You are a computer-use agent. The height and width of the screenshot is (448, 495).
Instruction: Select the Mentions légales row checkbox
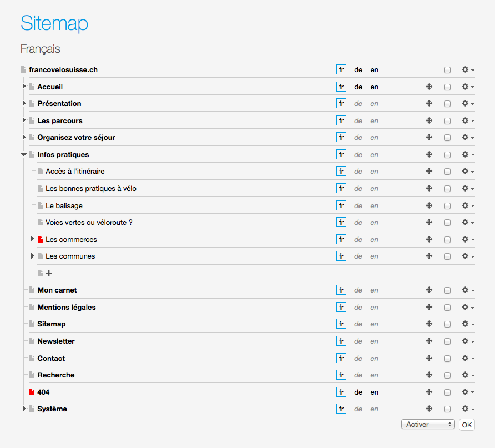point(447,308)
